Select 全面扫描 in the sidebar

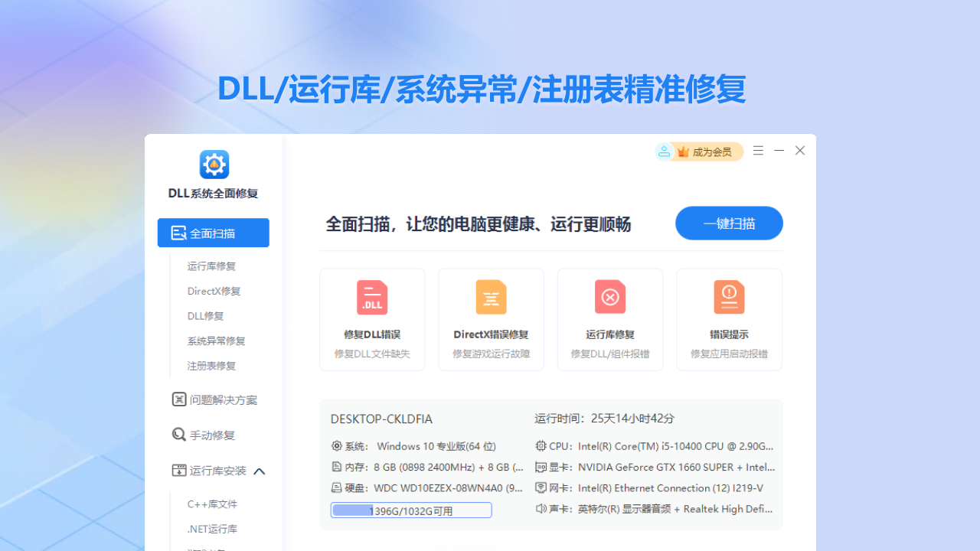click(213, 233)
